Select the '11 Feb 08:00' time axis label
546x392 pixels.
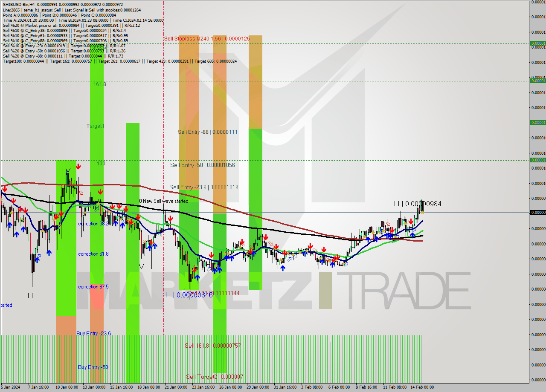coord(395,387)
